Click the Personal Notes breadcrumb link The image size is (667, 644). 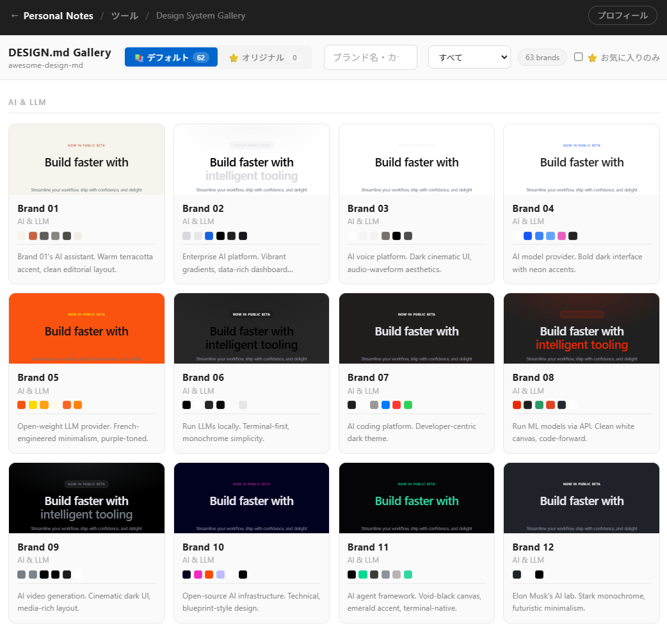pos(58,16)
